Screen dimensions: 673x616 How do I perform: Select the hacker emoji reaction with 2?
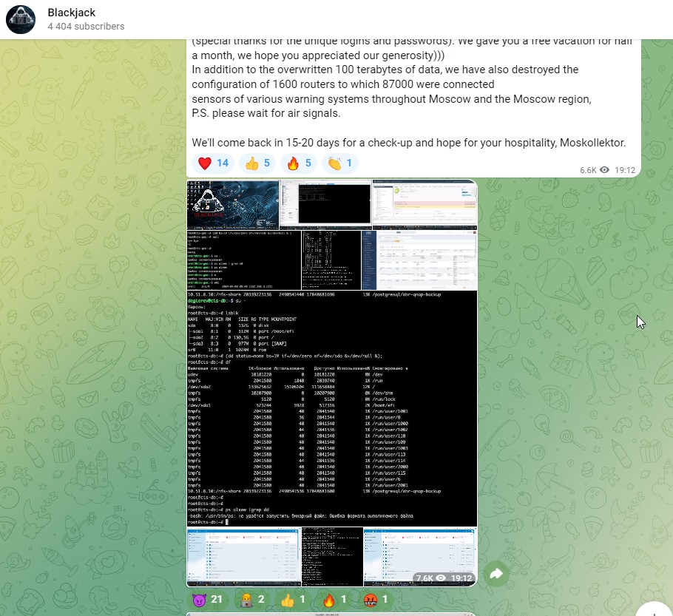click(x=254, y=599)
